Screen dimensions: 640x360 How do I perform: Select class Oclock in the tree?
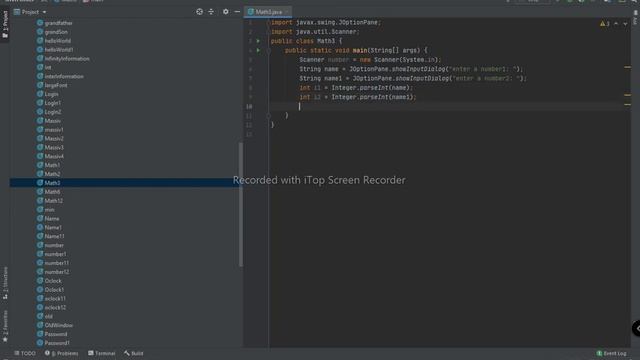tap(49, 281)
